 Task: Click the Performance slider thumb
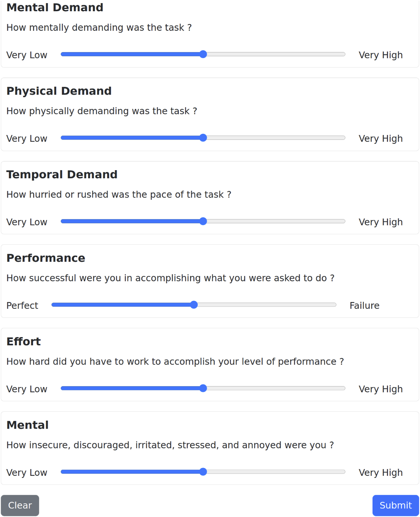pos(194,305)
